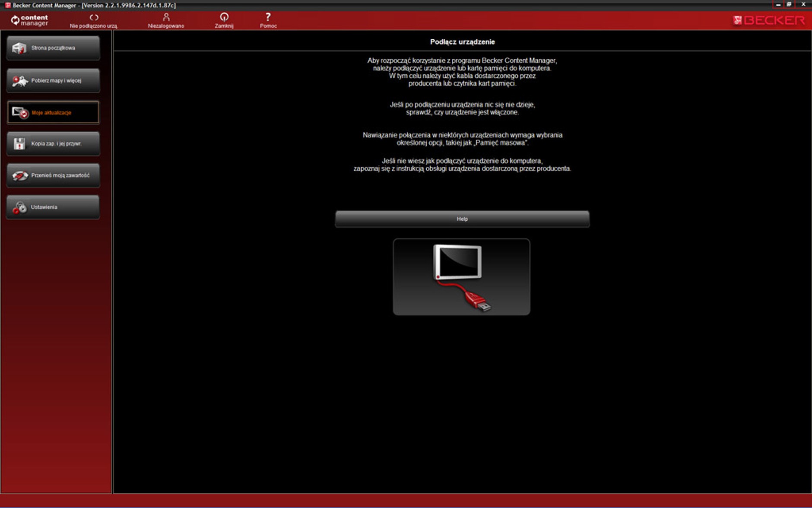Minimize the Becker Content Manager window
The height and width of the screenshot is (508, 812).
click(x=778, y=4)
